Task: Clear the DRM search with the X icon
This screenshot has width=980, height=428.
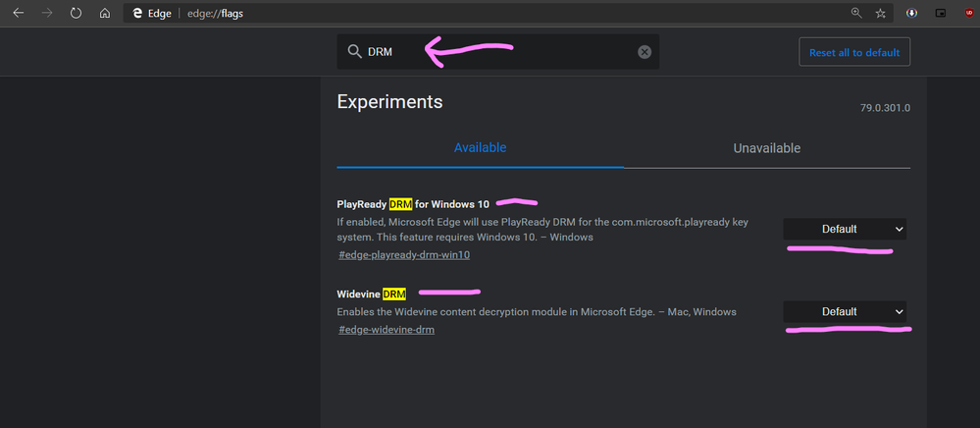Action: point(645,52)
